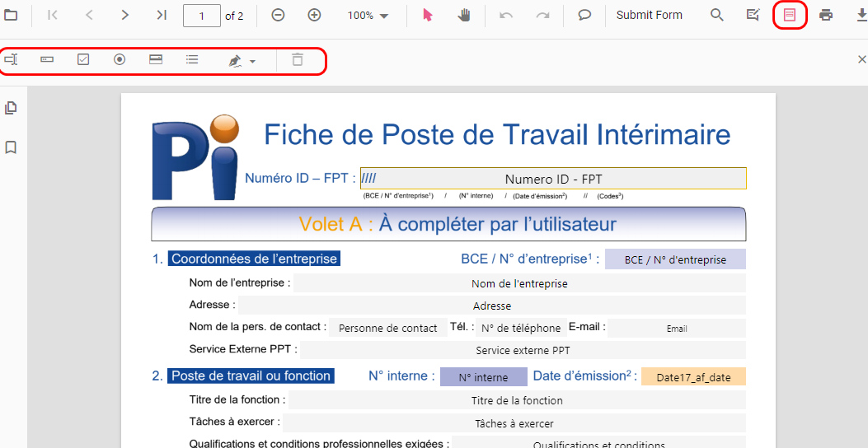The width and height of the screenshot is (868, 448).
Task: Download the PDF file
Action: tap(861, 15)
